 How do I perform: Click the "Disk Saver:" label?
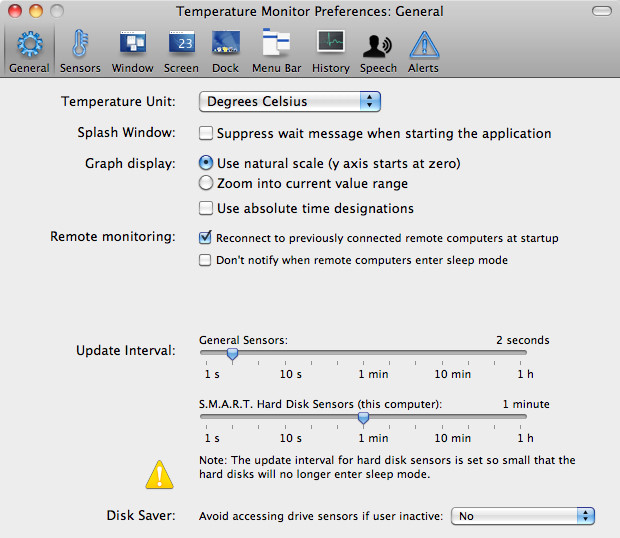point(141,515)
